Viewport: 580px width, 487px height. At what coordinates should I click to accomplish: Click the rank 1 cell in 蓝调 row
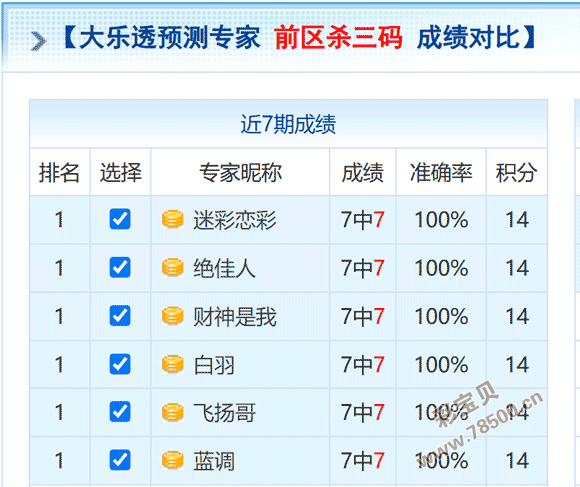click(x=59, y=461)
